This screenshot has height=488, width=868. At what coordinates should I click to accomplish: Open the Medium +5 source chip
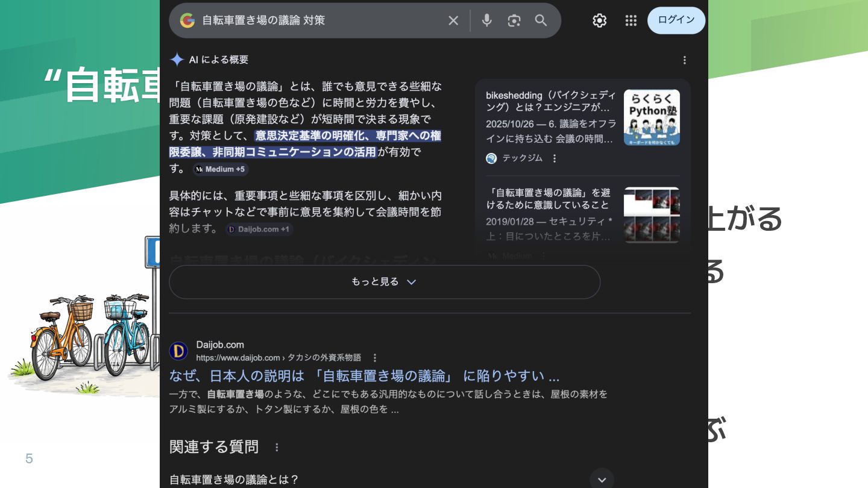tap(221, 169)
